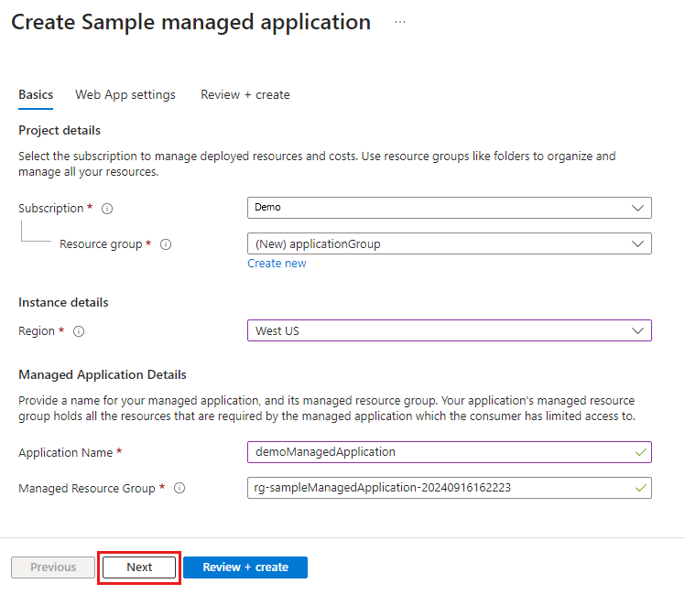Go to the Review + create tab

pos(245,94)
